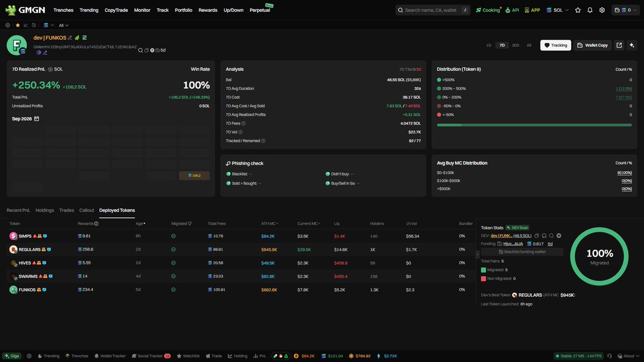644x362 pixels.
Task: Click the 100% Migrated donut chart
Action: (x=599, y=256)
